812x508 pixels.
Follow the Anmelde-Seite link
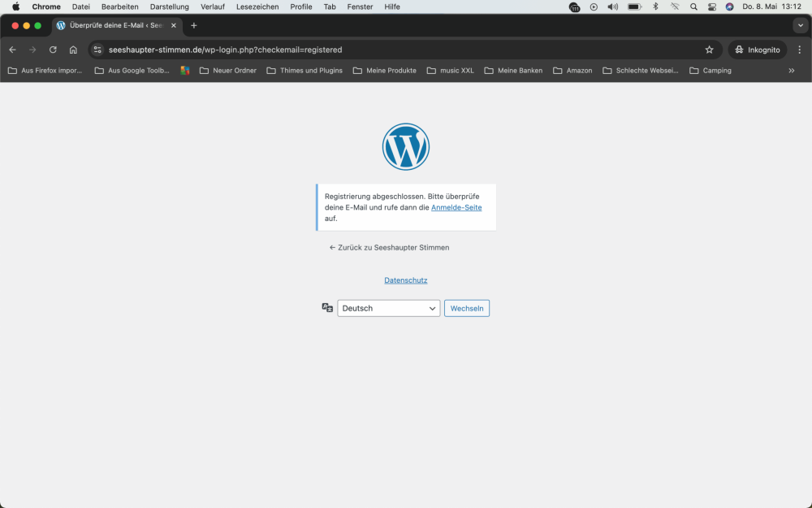456,207
